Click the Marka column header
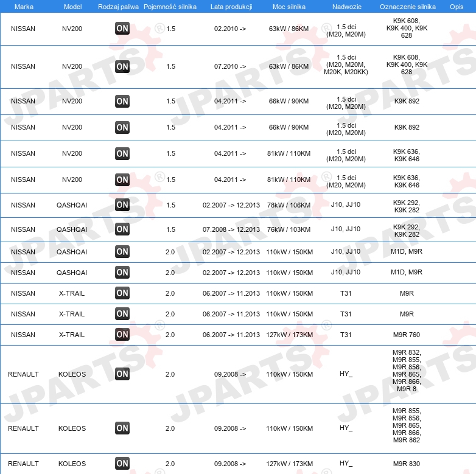The width and height of the screenshot is (476, 474). 24,7
